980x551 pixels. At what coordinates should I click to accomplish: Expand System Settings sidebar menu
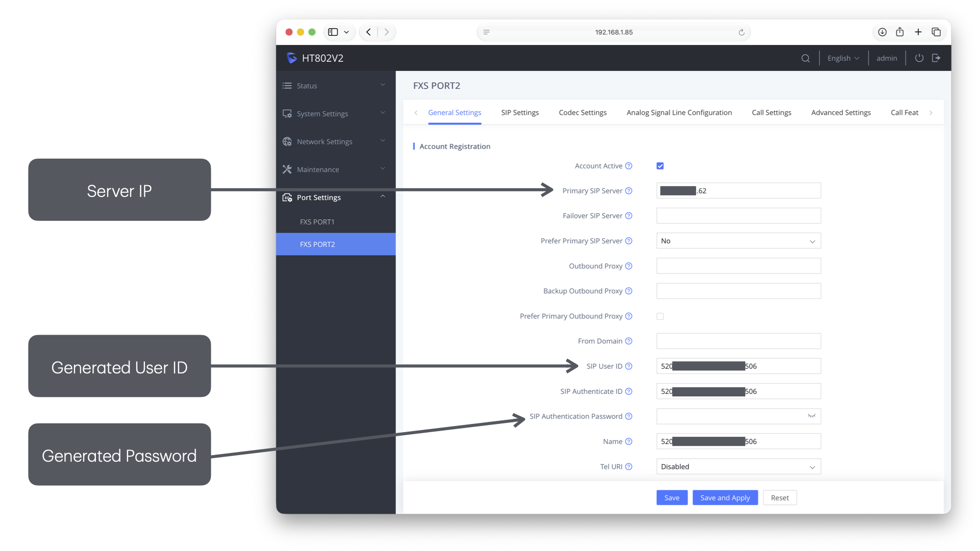(335, 113)
